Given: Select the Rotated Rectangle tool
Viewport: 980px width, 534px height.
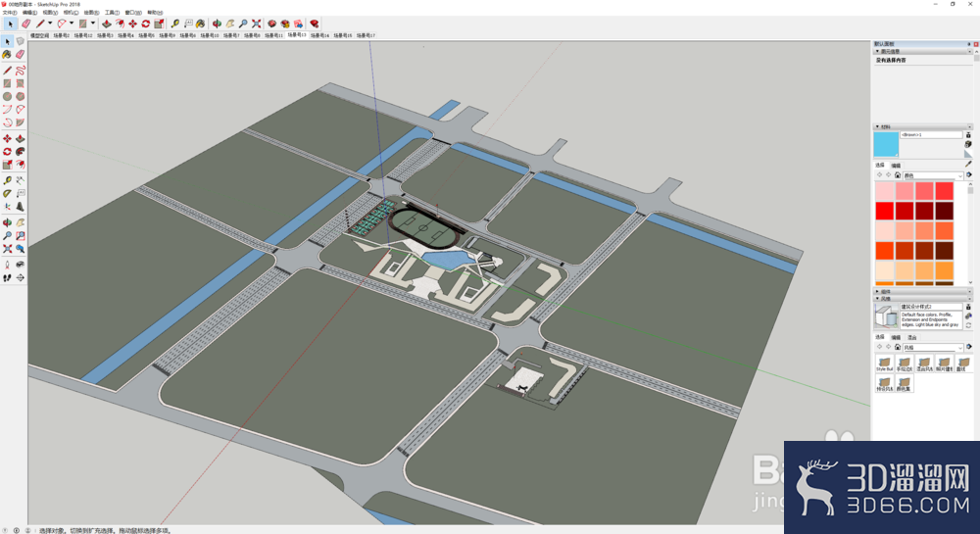Looking at the screenshot, I should pos(20,83).
